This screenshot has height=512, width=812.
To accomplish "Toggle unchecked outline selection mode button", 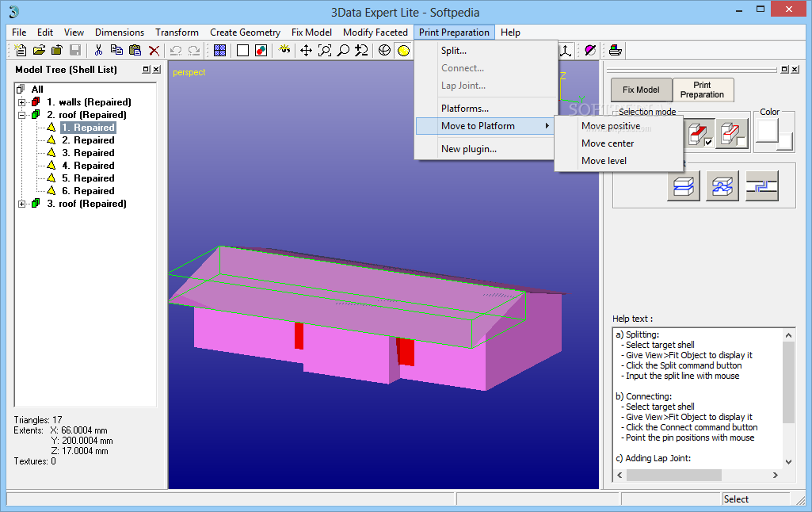I will pos(732,134).
